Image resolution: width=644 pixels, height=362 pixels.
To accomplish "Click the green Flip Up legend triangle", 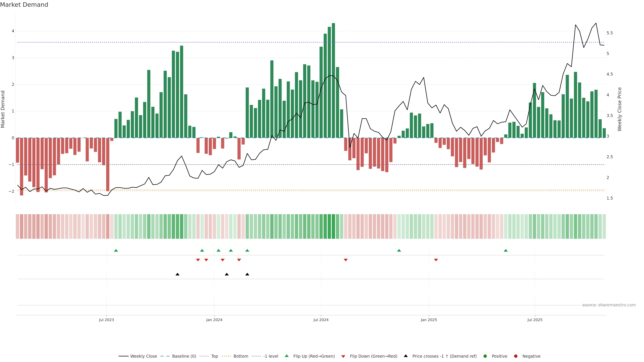I will 286,356.
